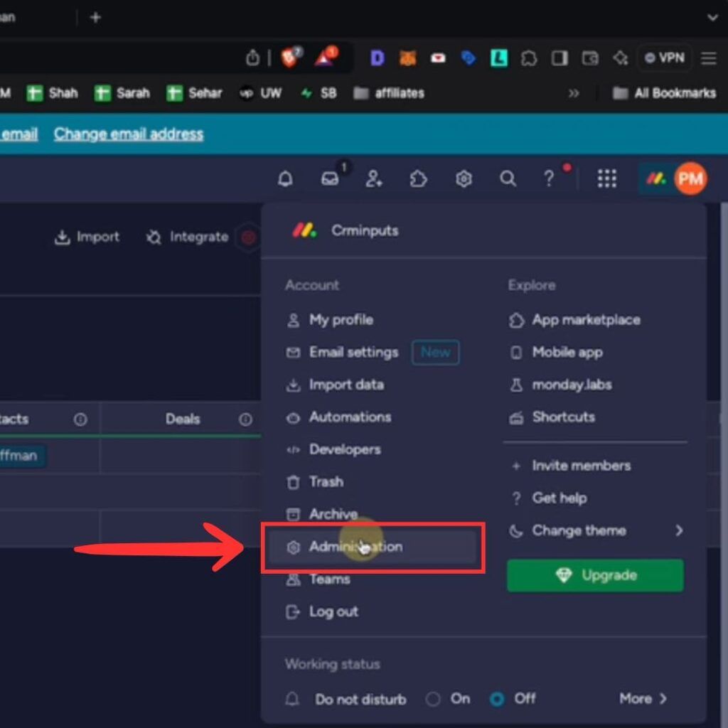Screen dimensions: 728x728
Task: Toggle the browser sidebar panel icon
Action: (559, 58)
